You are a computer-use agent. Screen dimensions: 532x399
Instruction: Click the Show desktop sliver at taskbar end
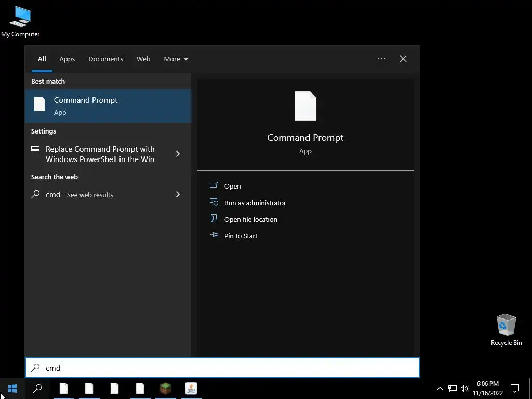pos(530,389)
